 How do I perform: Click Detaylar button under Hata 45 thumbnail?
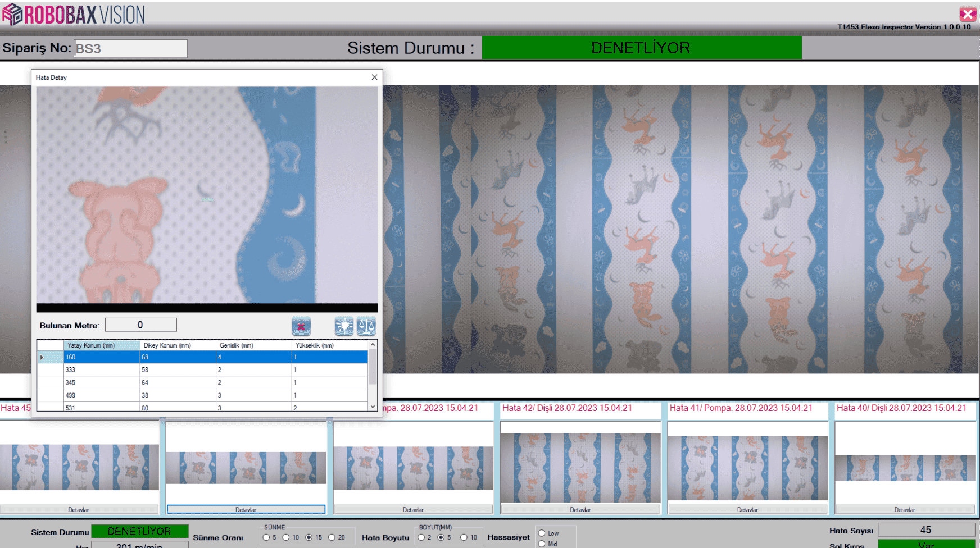click(x=79, y=510)
